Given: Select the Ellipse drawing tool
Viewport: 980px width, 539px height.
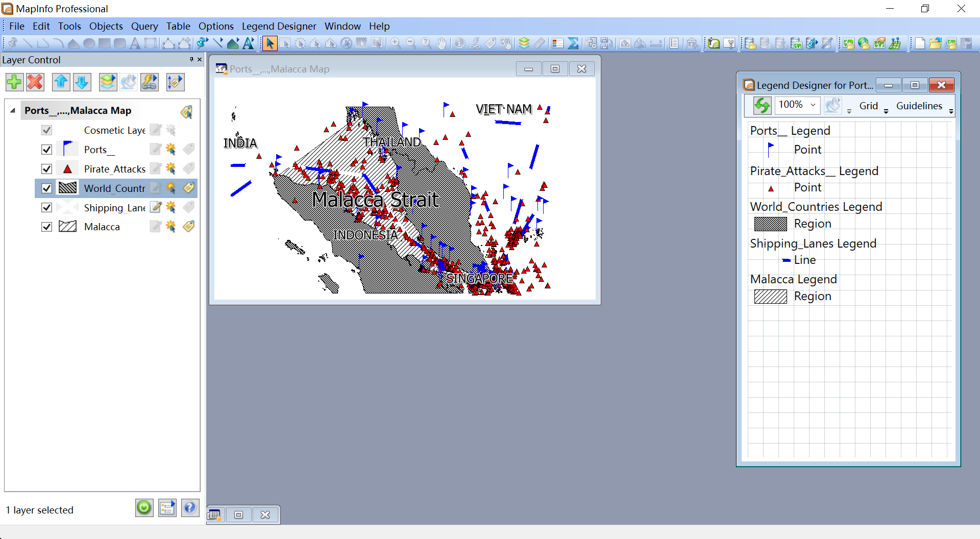Looking at the screenshot, I should (x=89, y=43).
